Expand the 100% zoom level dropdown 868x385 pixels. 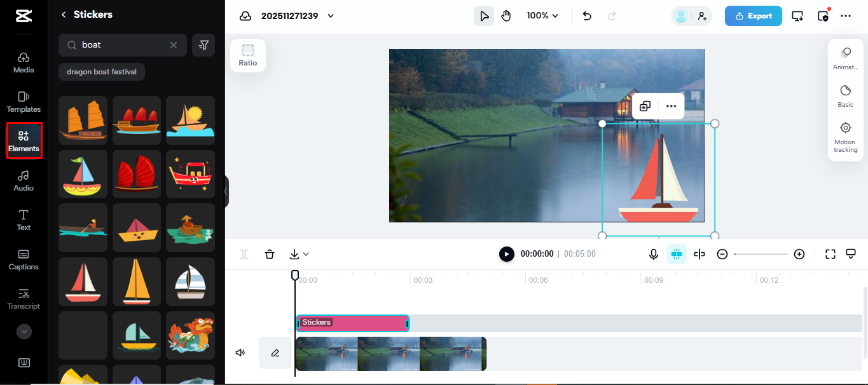542,15
